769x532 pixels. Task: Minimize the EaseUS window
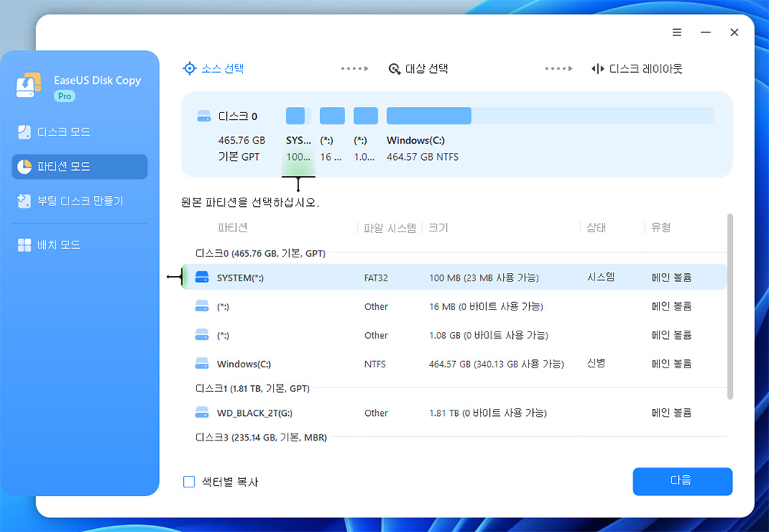pos(706,32)
